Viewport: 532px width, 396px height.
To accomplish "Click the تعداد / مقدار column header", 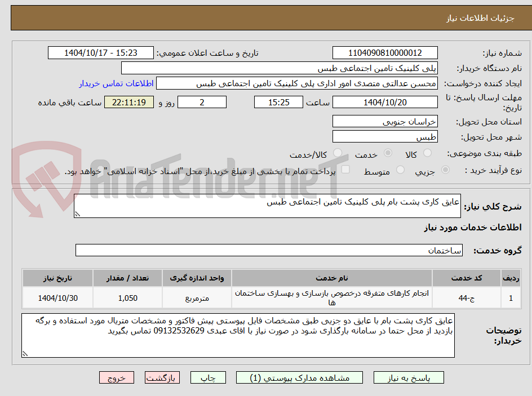I will point(127,278).
